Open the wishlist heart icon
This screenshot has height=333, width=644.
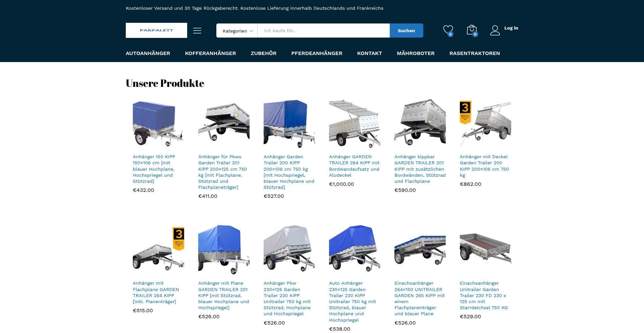[448, 30]
